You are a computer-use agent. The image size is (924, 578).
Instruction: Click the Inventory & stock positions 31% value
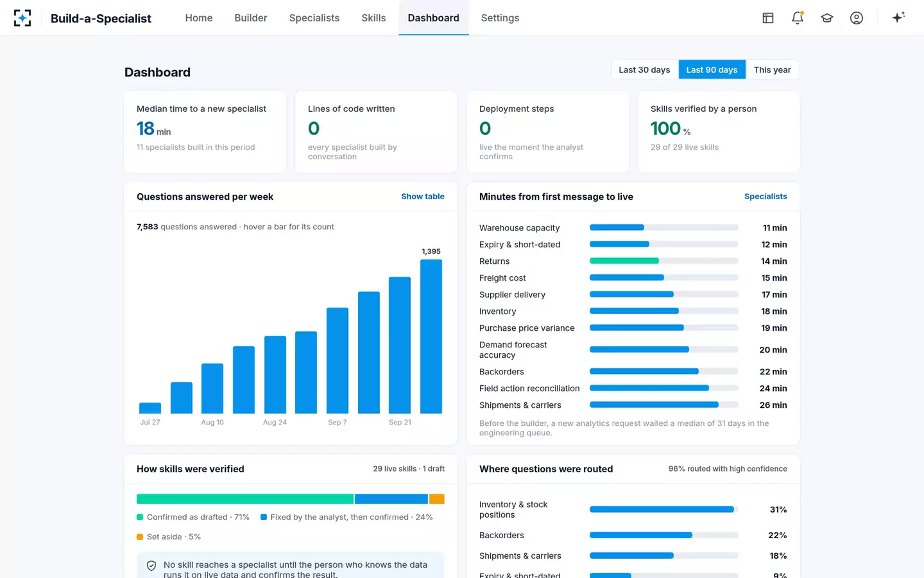[778, 510]
